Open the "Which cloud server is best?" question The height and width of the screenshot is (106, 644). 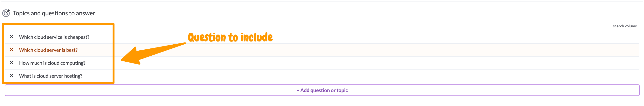(x=48, y=50)
